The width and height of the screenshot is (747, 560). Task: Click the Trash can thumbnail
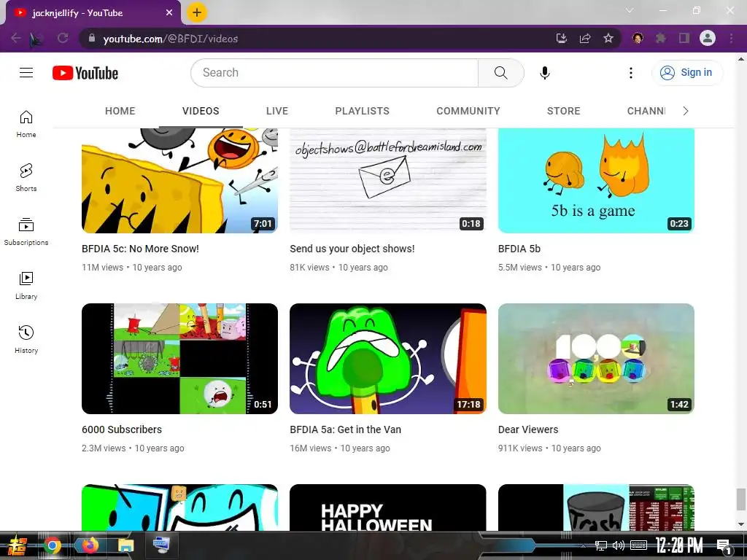click(596, 507)
